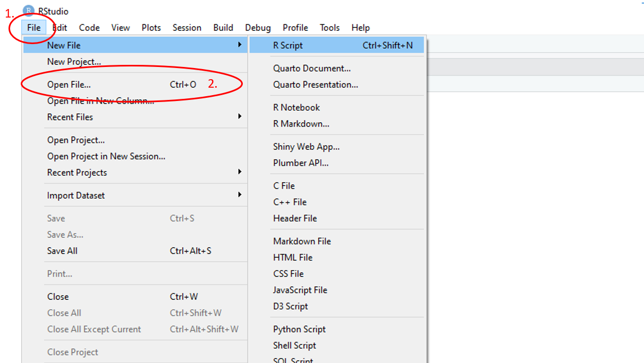Screen dimensions: 644x363
Task: Create a new C File
Action: click(x=337, y=185)
